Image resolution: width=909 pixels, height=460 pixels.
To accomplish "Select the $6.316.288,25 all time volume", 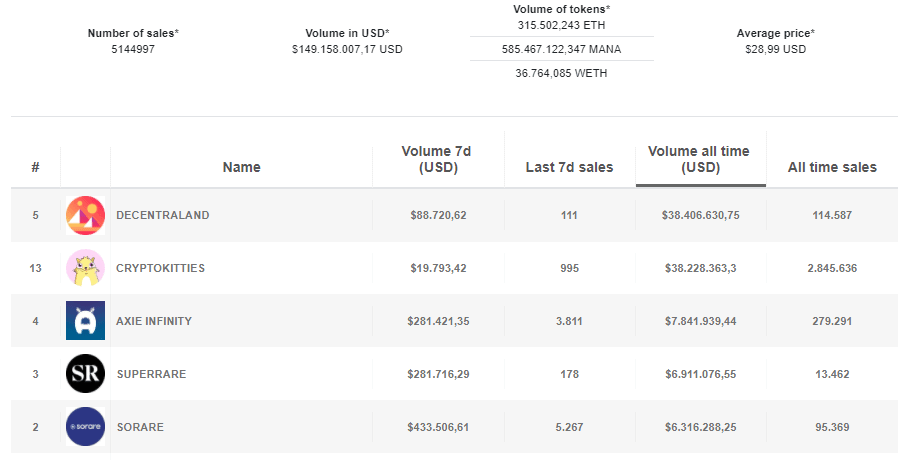I will click(700, 427).
